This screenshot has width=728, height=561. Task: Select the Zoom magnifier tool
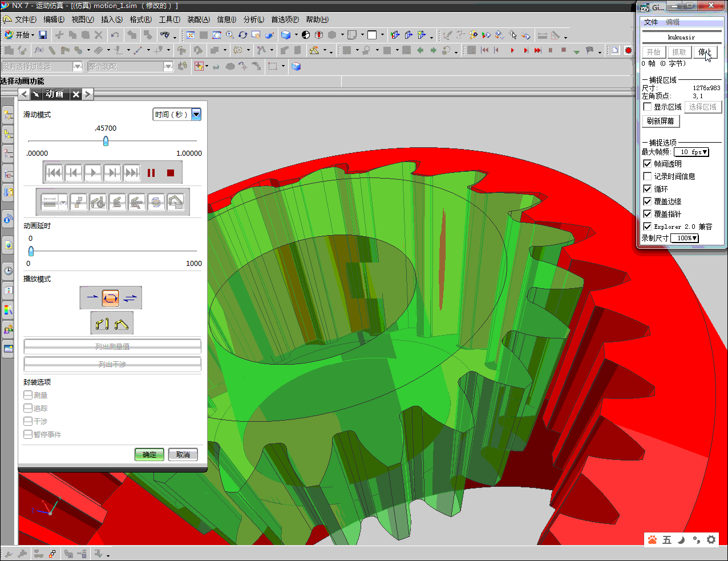[230, 35]
